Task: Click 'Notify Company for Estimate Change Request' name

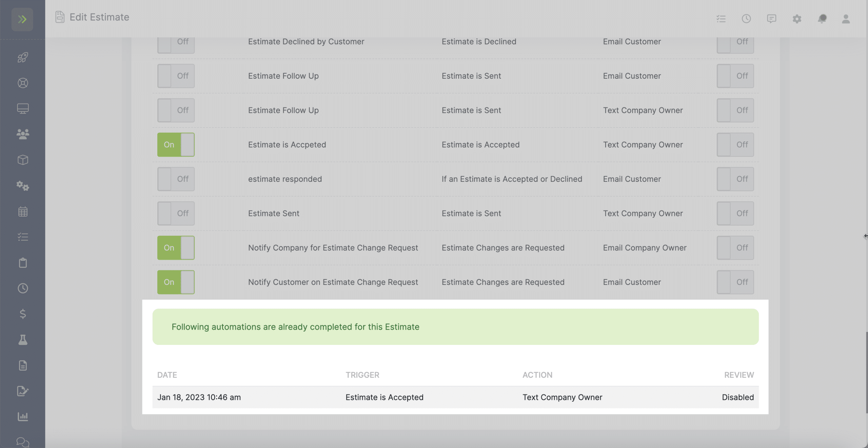Action: (333, 248)
